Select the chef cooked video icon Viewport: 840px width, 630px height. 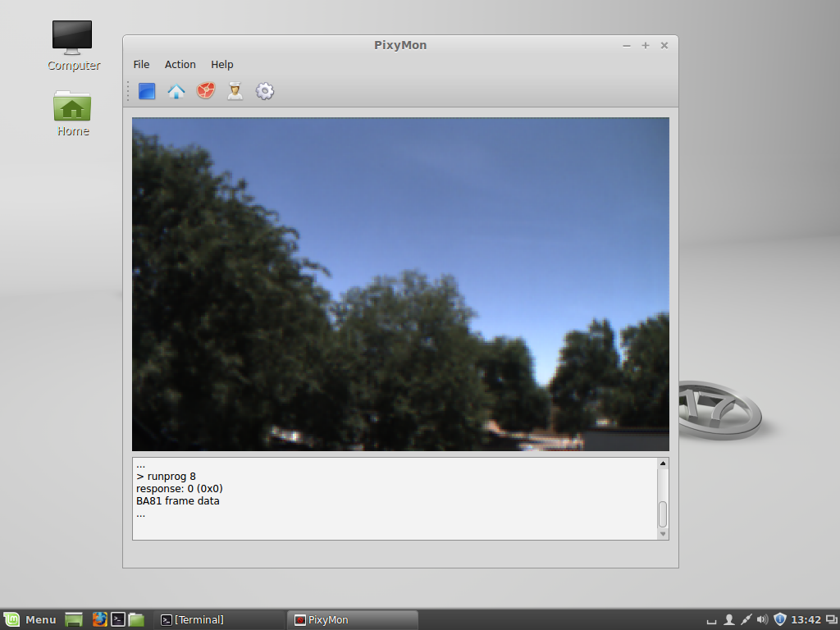tap(235, 91)
